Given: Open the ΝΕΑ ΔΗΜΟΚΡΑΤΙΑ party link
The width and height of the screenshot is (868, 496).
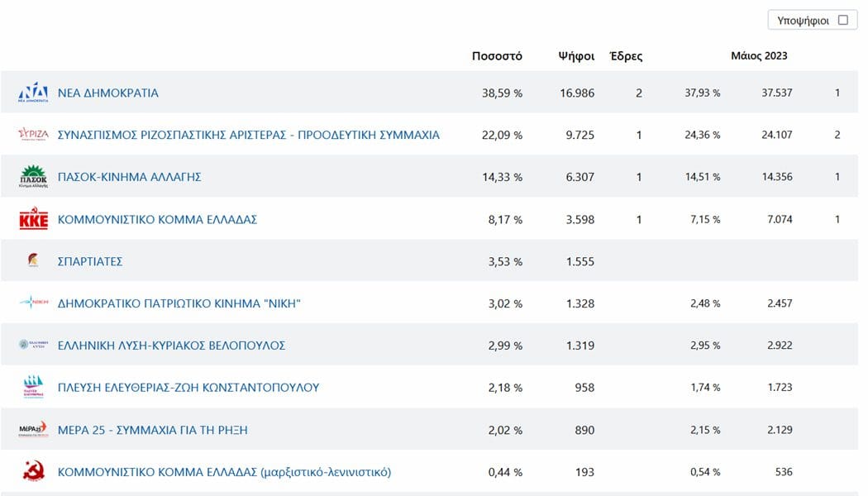Looking at the screenshot, I should point(108,93).
